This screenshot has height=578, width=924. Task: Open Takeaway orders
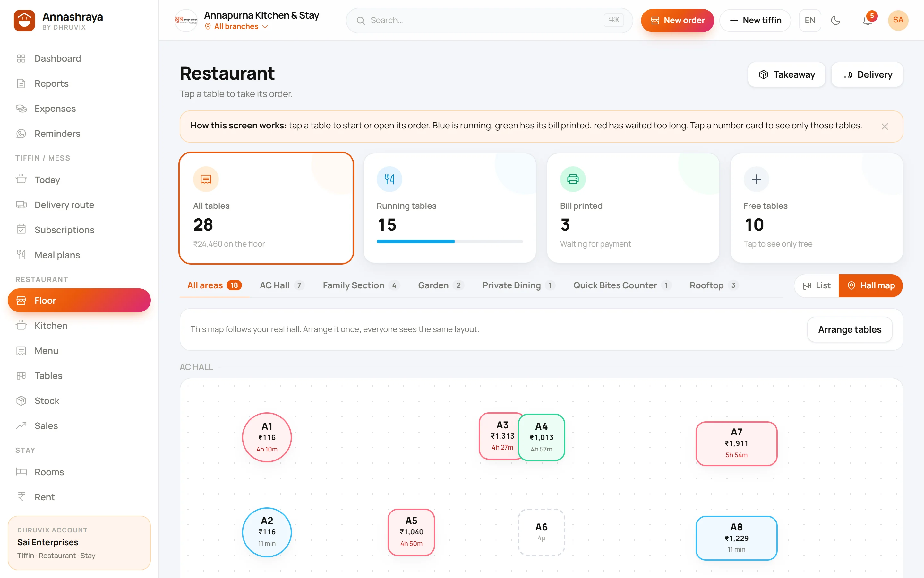(x=787, y=74)
